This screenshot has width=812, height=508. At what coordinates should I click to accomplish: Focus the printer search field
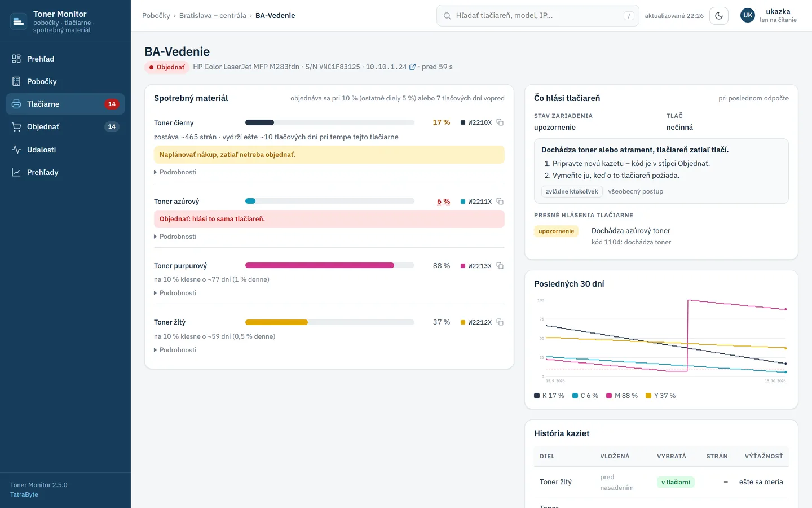click(x=537, y=16)
